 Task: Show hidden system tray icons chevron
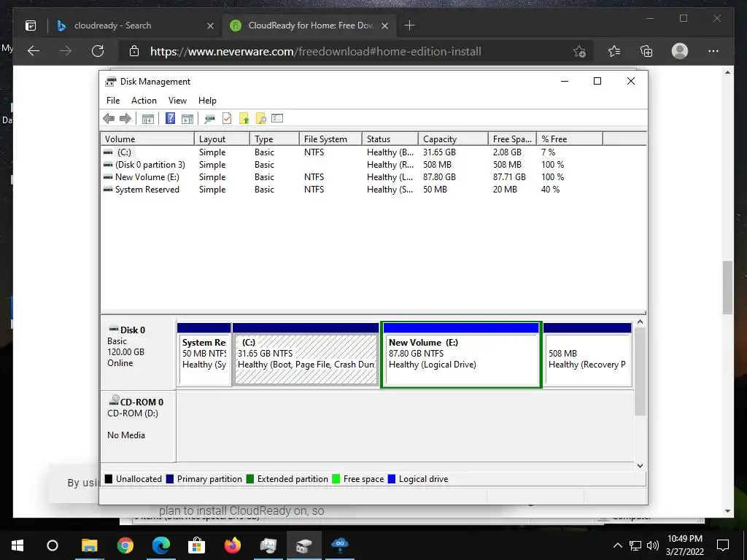pos(617,545)
